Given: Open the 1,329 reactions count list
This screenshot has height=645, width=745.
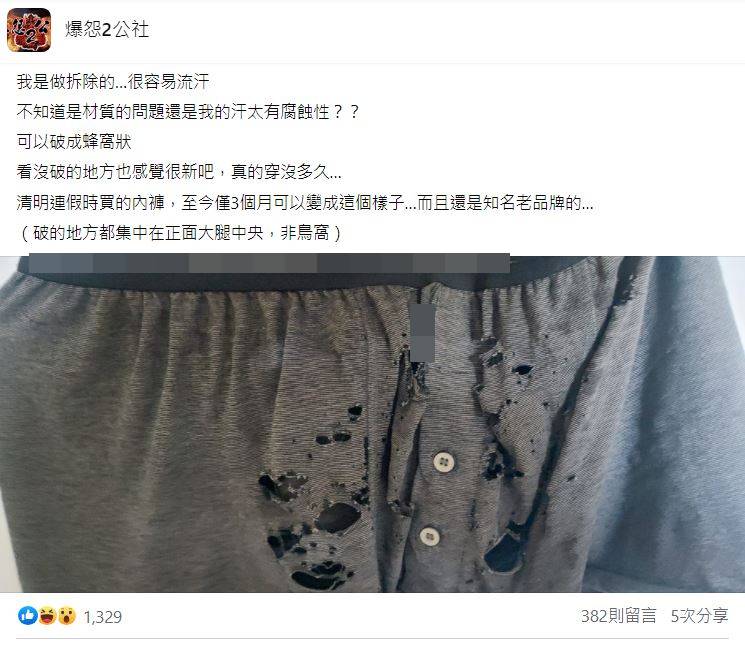Looking at the screenshot, I should pyautogui.click(x=103, y=617).
